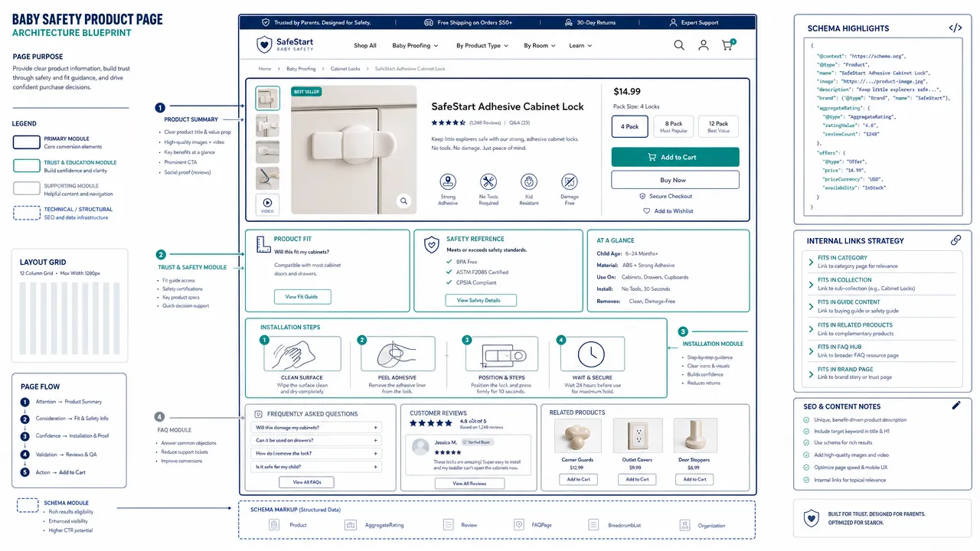Open the Learn dropdown menu

click(x=580, y=46)
